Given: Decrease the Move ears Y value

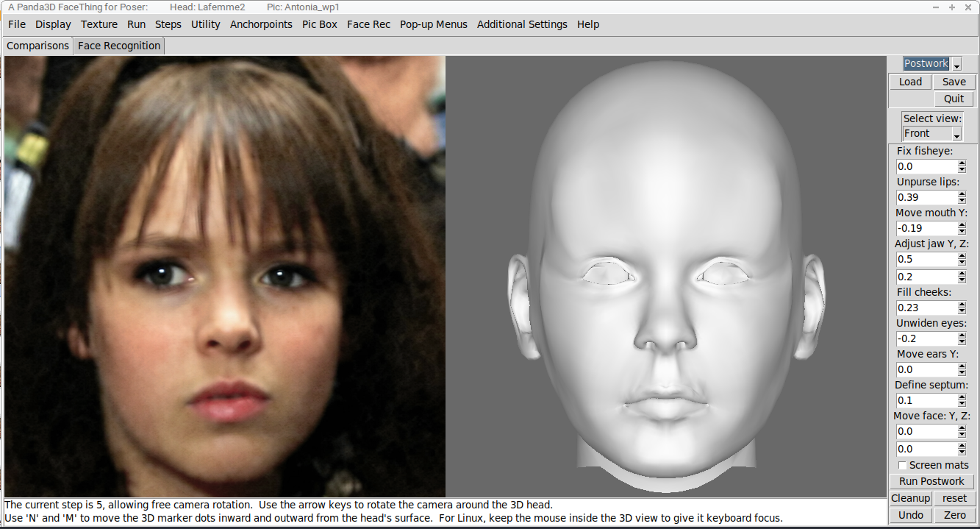Looking at the screenshot, I should [962, 372].
